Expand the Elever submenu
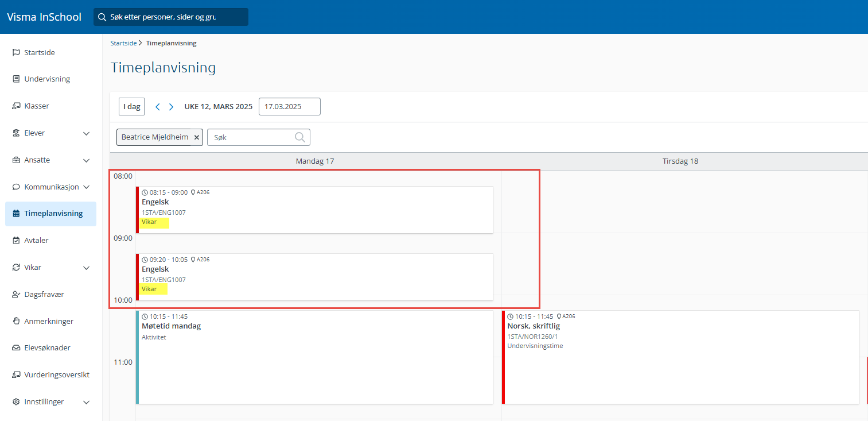Screen dimensions: 868x421 click(87, 133)
